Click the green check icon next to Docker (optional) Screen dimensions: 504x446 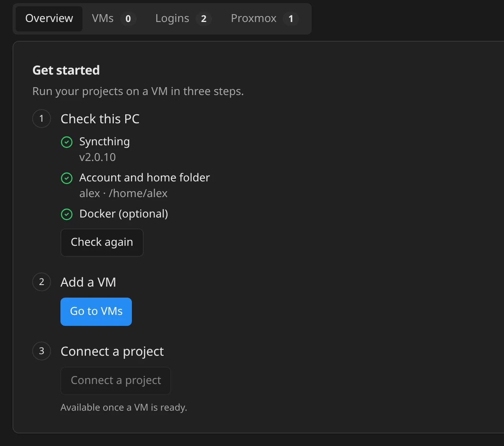coord(67,214)
